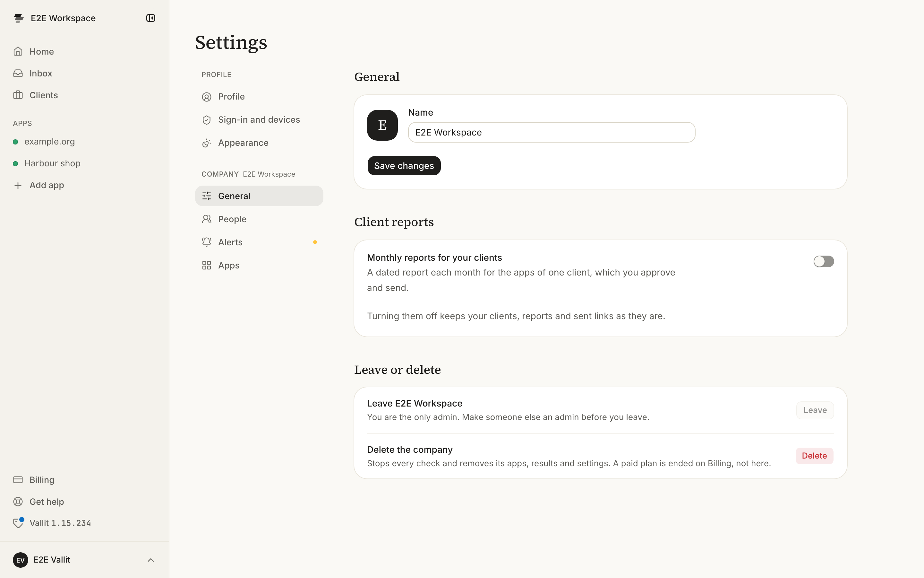Click the Appearance icon
Screen dimensions: 924x578
point(207,143)
